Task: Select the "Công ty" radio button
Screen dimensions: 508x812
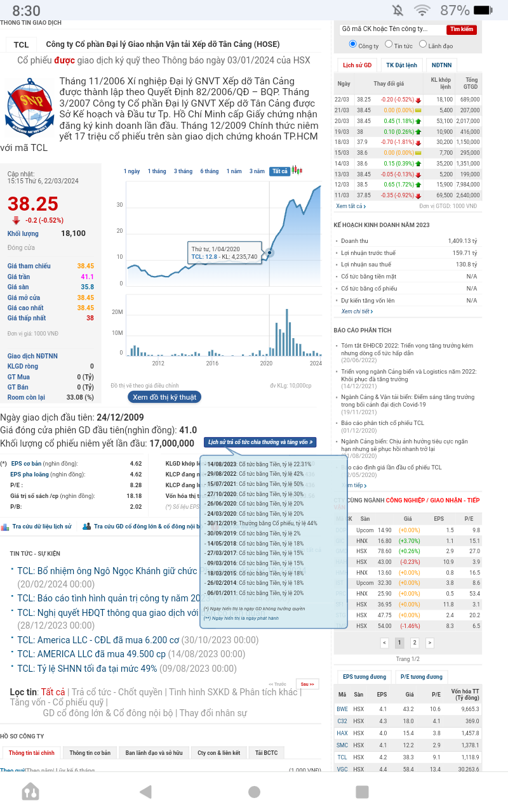Action: pyautogui.click(x=353, y=45)
